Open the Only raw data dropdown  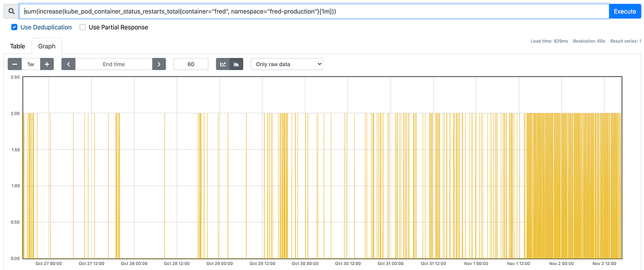(287, 64)
